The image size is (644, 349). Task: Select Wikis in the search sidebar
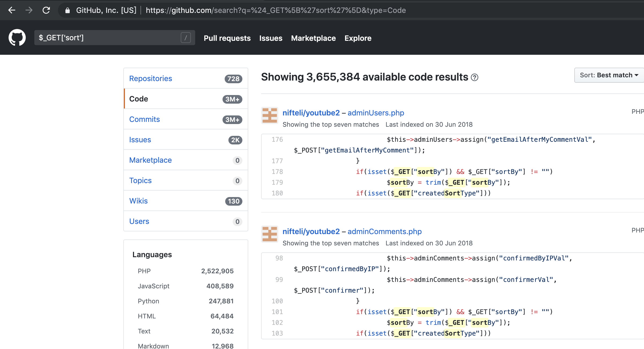point(138,201)
